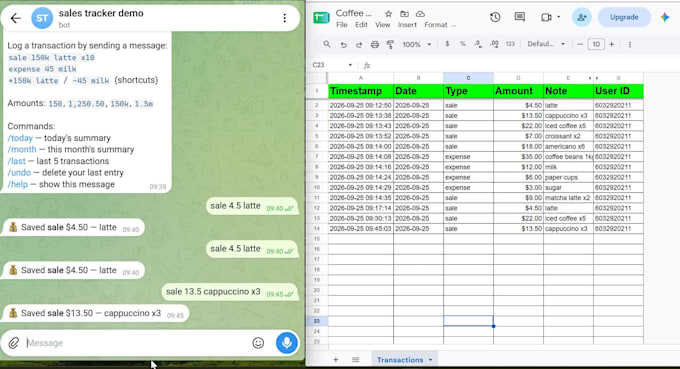This screenshot has width=680, height=369.
Task: Select the Timestamp header cell
Action: (x=361, y=91)
